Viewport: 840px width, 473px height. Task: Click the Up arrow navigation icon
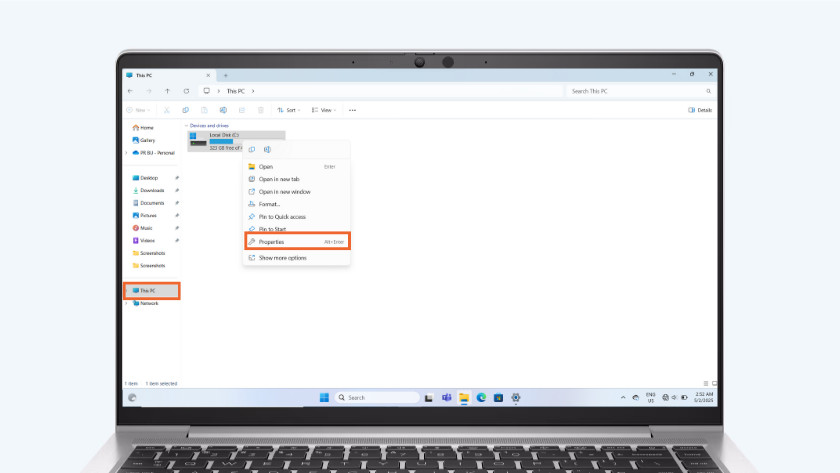pos(167,91)
